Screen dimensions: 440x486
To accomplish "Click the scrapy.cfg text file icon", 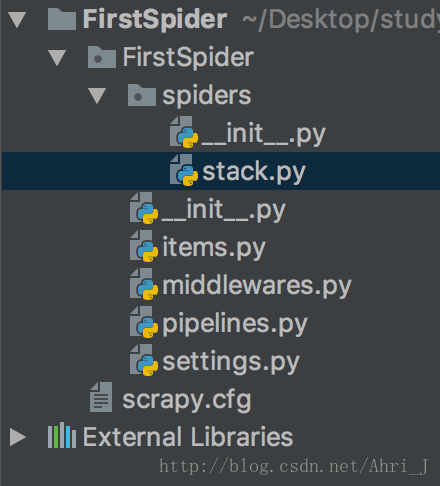I will tap(101, 397).
